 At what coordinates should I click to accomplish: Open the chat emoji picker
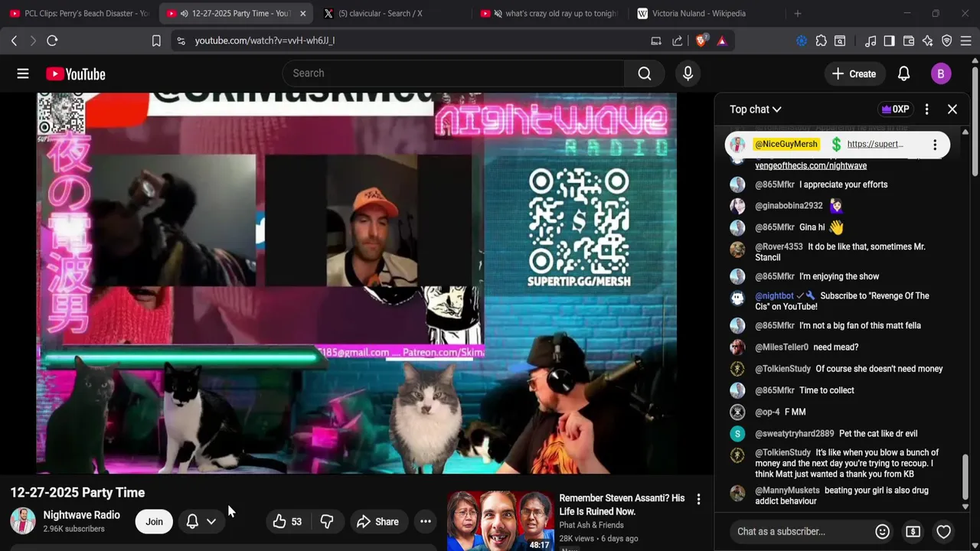[882, 532]
